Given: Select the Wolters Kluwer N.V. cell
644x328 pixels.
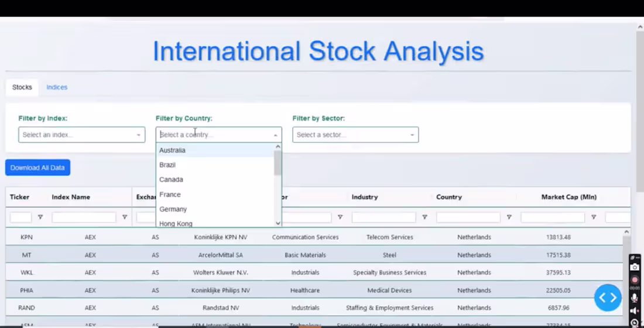Looking at the screenshot, I should click(221, 272).
